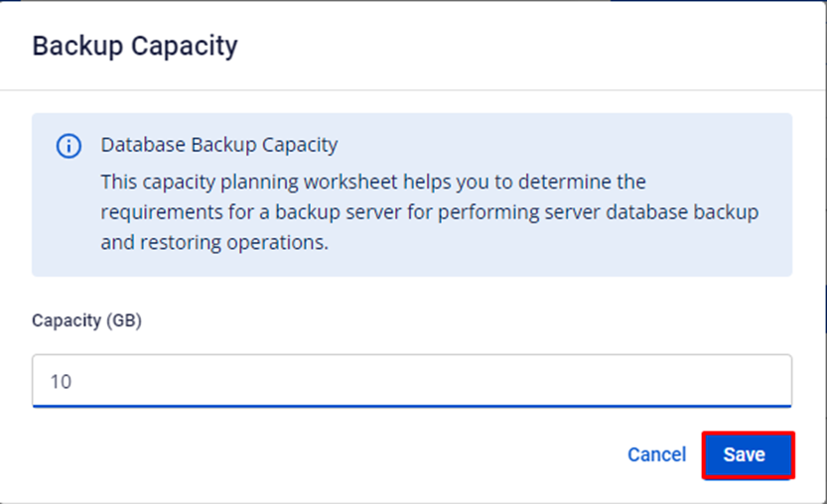Confirm capacity with the red-outlined Save button
The image size is (827, 504).
point(748,455)
